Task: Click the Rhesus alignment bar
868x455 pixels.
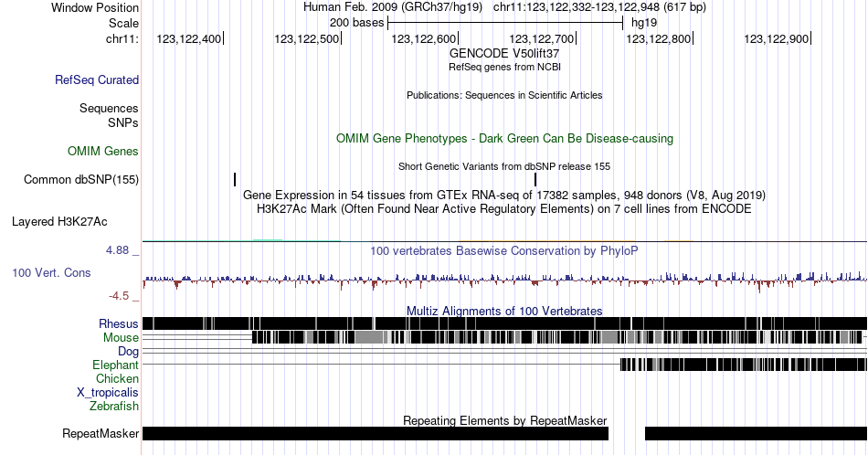Action: point(505,323)
